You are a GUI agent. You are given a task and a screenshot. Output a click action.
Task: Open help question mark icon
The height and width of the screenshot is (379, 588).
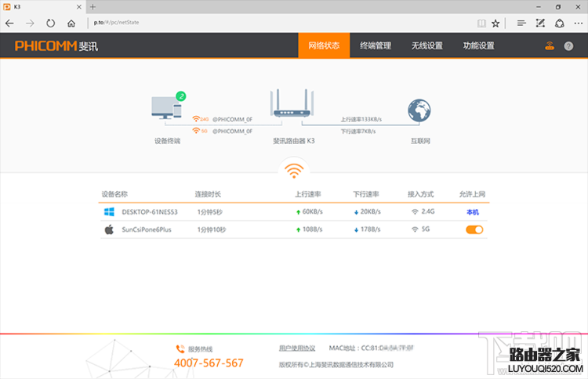click(568, 45)
